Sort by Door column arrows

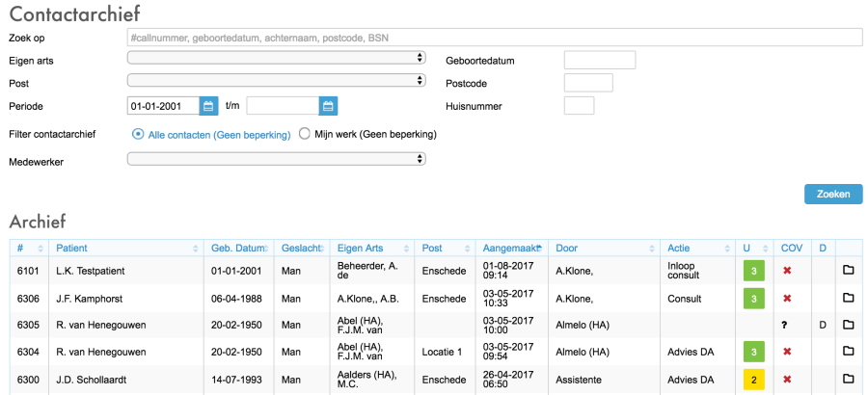coord(653,249)
